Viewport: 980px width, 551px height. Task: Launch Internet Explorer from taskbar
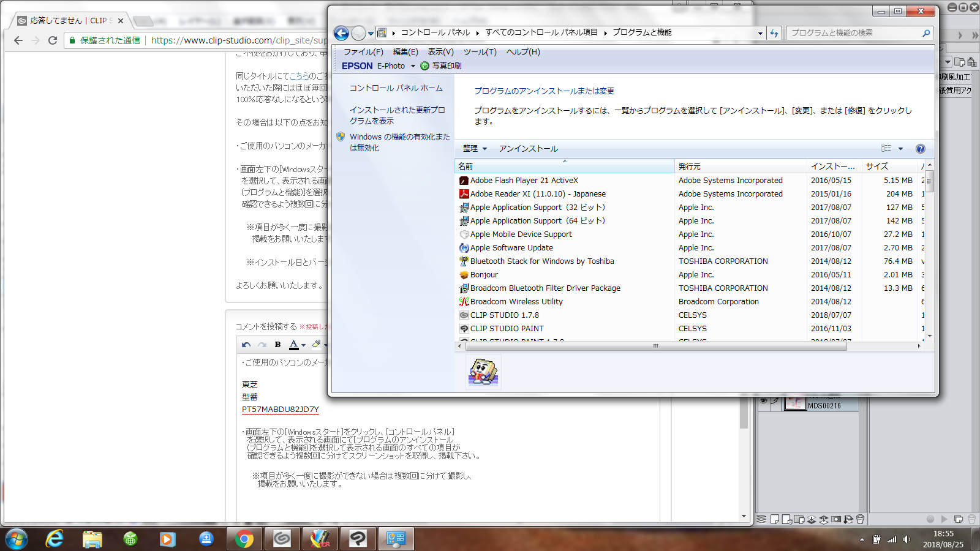55,539
